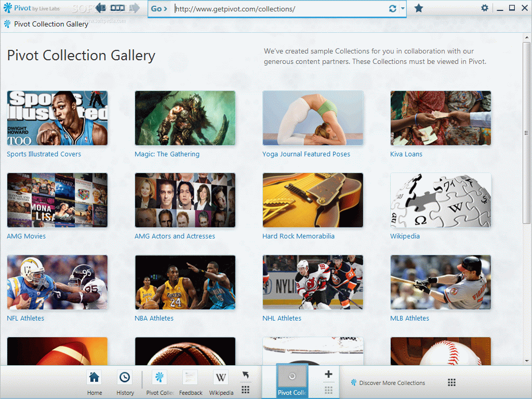The height and width of the screenshot is (399, 532).
Task: Open the Pivot Collec favorite shortcut
Action: point(160,383)
